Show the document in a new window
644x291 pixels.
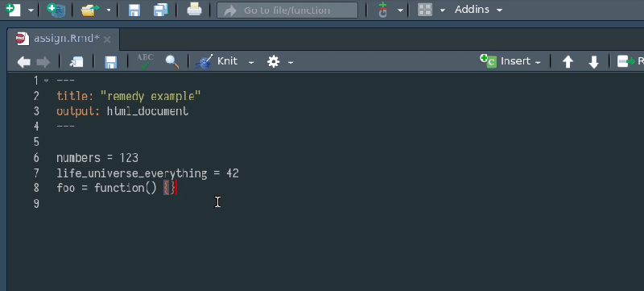(76, 62)
